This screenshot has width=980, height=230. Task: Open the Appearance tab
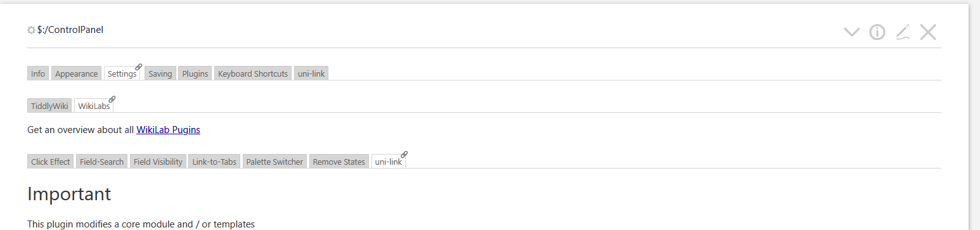76,73
